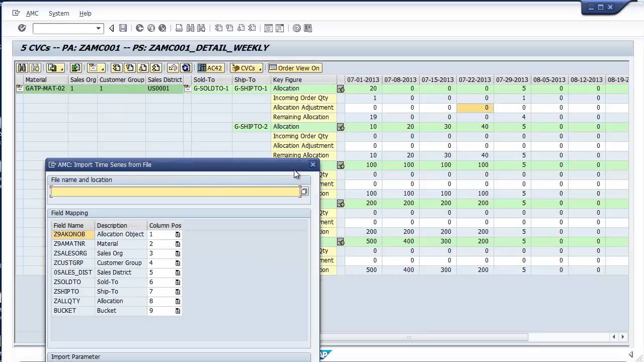Click detail icon beside G-SHIPTO-2 Allocation
The image size is (644, 362).
tap(341, 127)
